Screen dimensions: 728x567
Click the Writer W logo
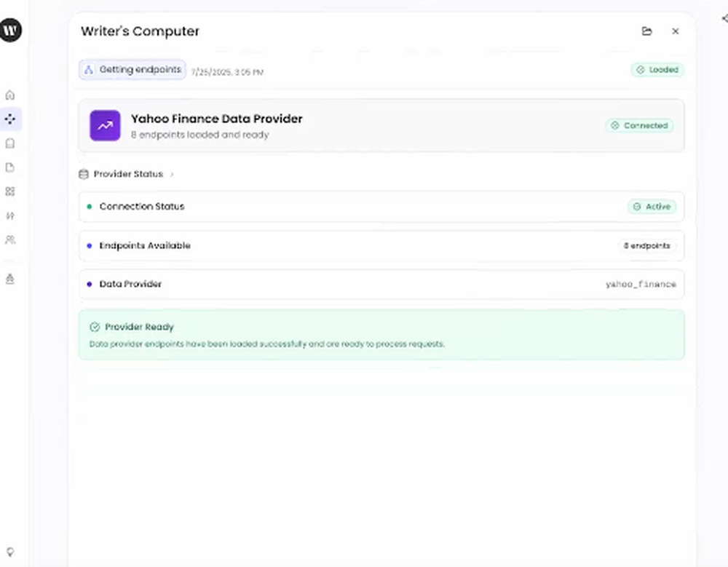click(x=10, y=30)
